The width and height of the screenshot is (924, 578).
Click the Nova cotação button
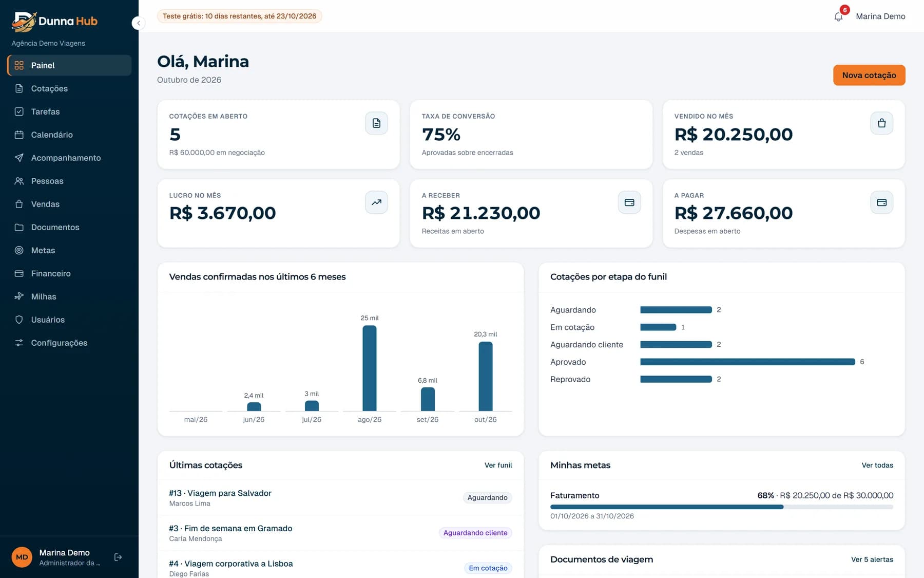tap(869, 75)
